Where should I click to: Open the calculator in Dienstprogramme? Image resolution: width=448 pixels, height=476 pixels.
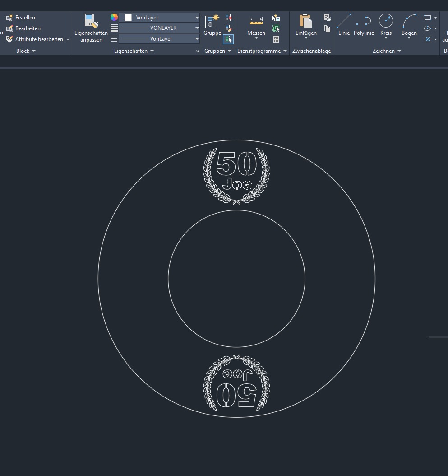pos(276,39)
